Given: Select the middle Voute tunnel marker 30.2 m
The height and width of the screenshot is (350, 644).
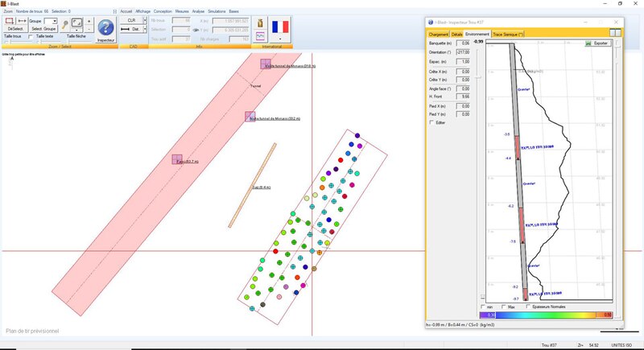Looking at the screenshot, I should (250, 117).
